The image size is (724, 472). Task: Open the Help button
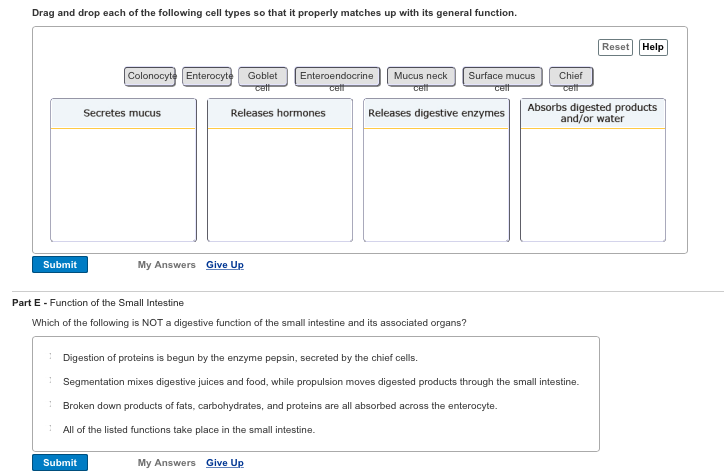pos(652,47)
